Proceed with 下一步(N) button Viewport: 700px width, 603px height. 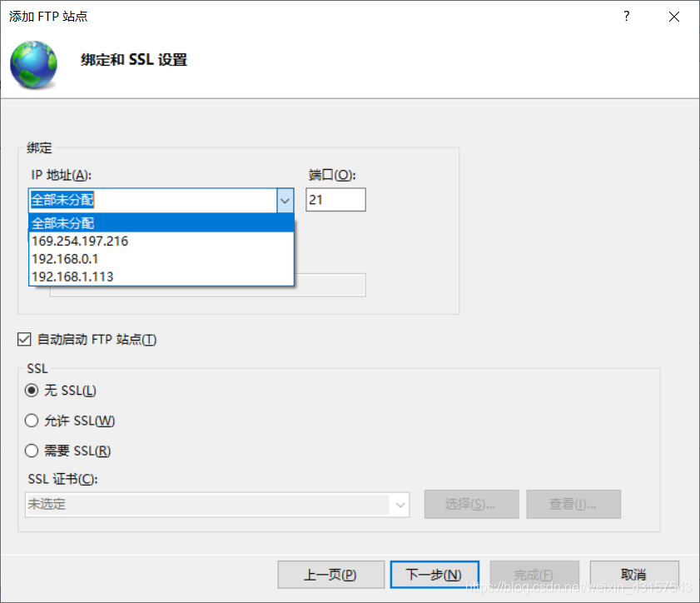tap(434, 575)
